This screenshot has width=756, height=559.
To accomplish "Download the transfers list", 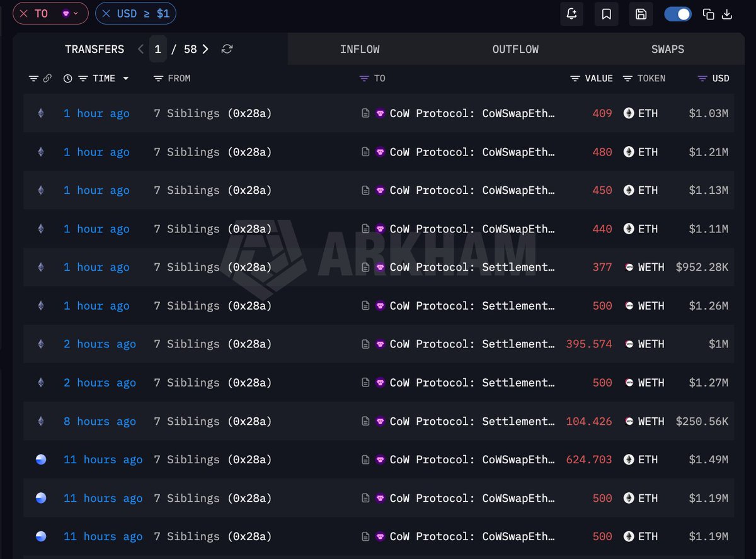I will pos(727,14).
